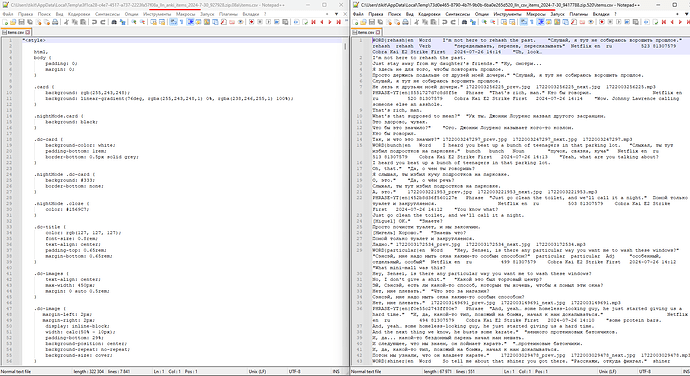Click Print icon in right window toolbar

coord(405,22)
